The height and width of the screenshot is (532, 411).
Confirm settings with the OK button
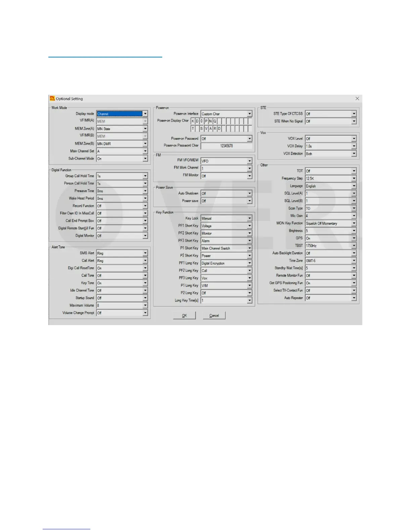[x=184, y=315]
